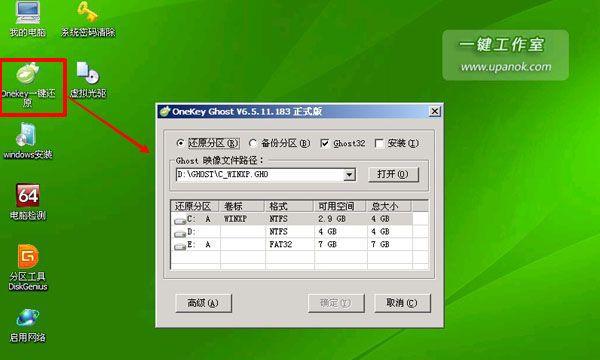600x360 pixels.
Task: Click the 高级(A) button
Action: pyautogui.click(x=203, y=303)
